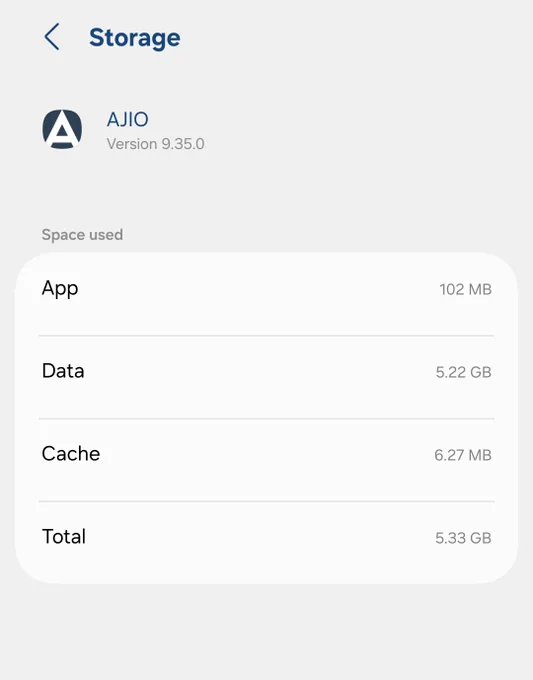Select the Space used section header
Viewport: 533px width, 680px height.
[82, 235]
